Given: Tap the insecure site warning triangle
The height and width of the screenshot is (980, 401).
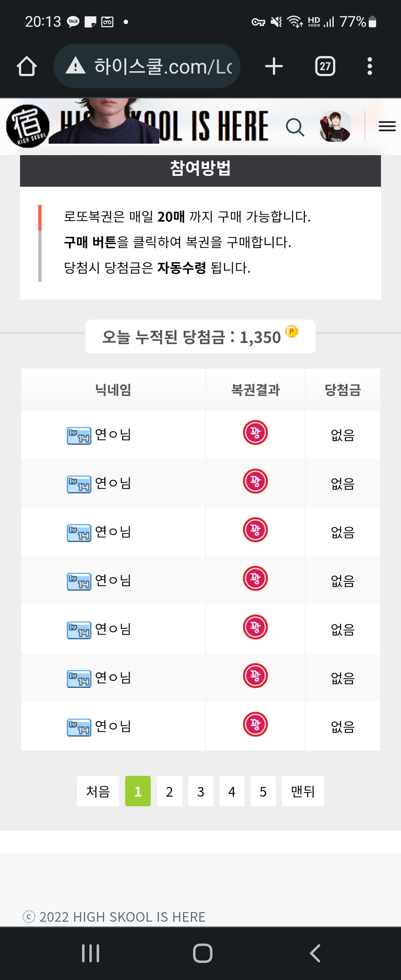Looking at the screenshot, I should click(x=75, y=65).
